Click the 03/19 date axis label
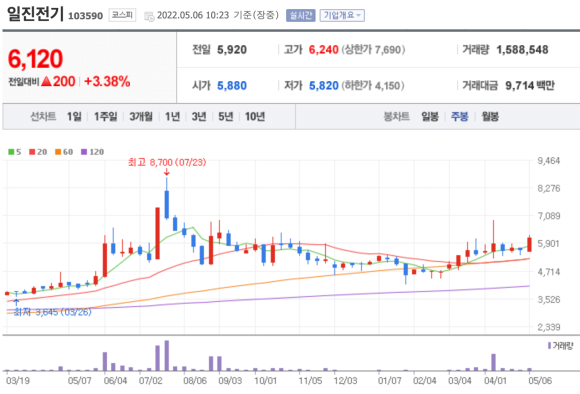Image resolution: width=580 pixels, height=394 pixels. [x=18, y=381]
